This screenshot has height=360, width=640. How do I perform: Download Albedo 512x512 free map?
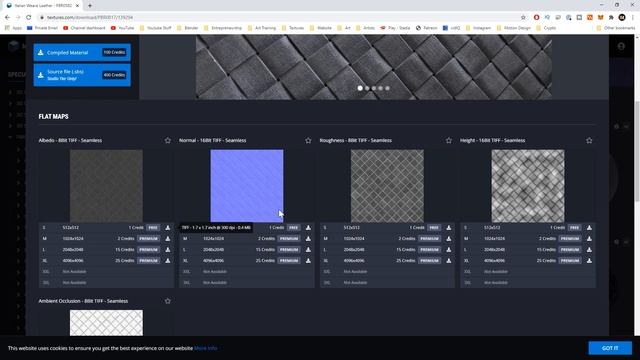pyautogui.click(x=168, y=228)
